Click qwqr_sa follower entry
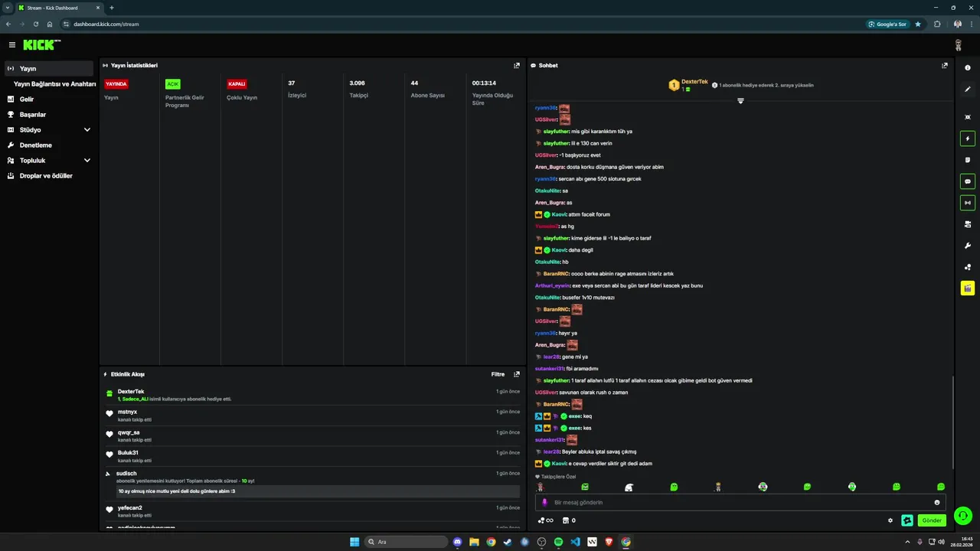980x551 pixels. click(312, 436)
